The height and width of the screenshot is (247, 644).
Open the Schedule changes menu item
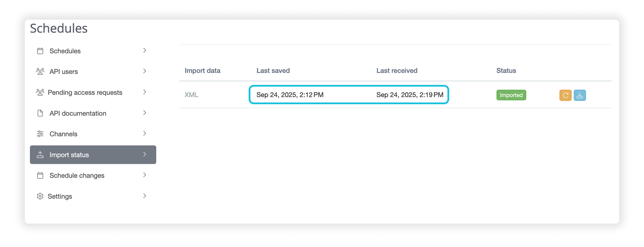coord(77,176)
